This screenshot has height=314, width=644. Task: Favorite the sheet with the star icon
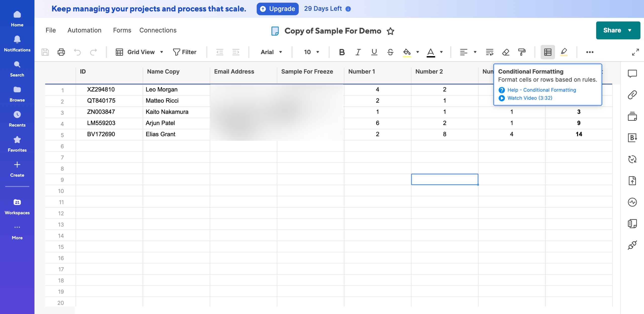click(390, 31)
